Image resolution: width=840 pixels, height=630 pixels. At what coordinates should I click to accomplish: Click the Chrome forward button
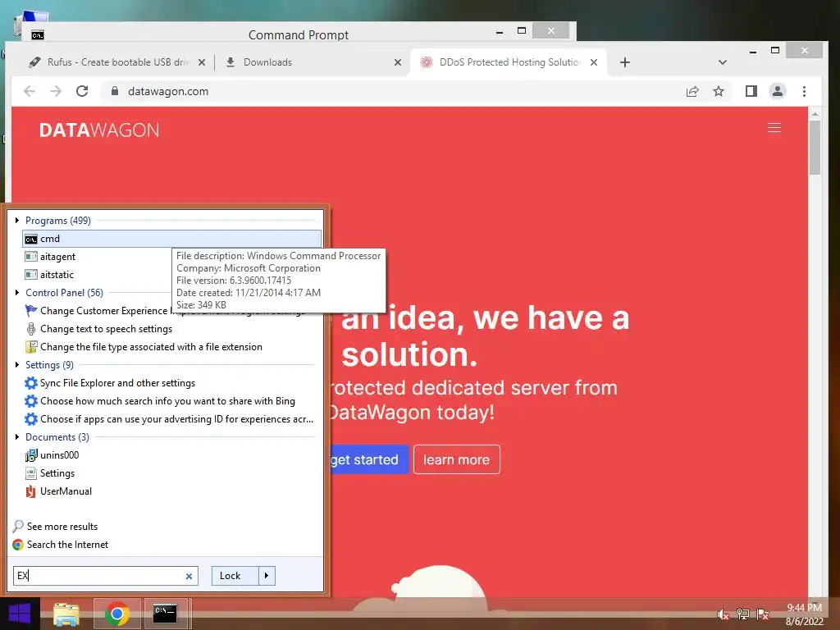click(x=56, y=92)
